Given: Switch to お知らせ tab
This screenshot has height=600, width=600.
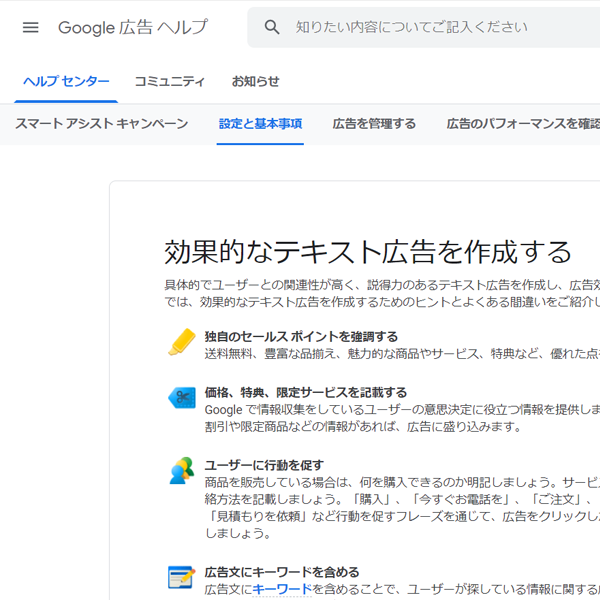Looking at the screenshot, I should tap(256, 82).
